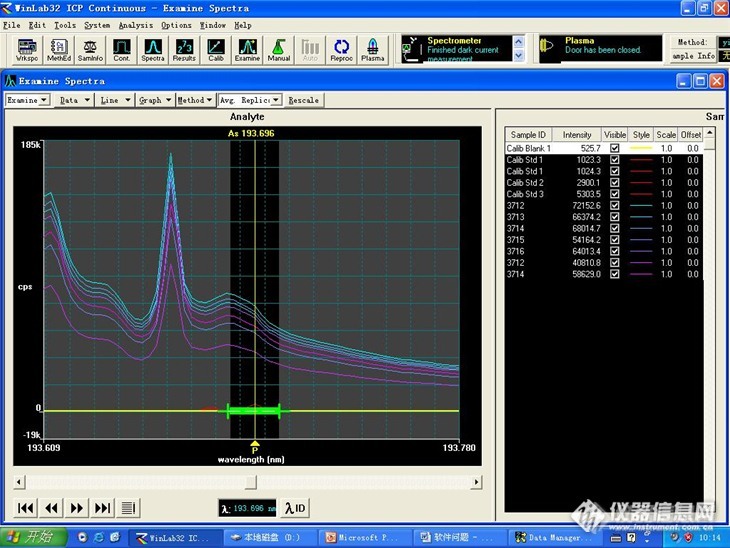
Task: Click the Intensity column header
Action: [x=577, y=135]
